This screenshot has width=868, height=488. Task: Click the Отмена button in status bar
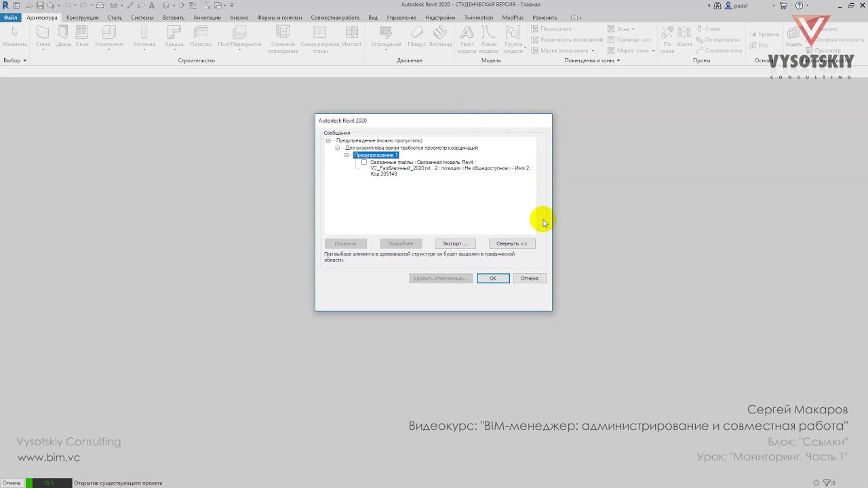[12, 483]
